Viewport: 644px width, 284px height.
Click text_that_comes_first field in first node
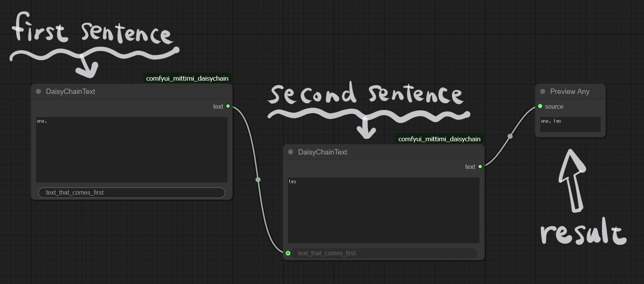pos(132,192)
